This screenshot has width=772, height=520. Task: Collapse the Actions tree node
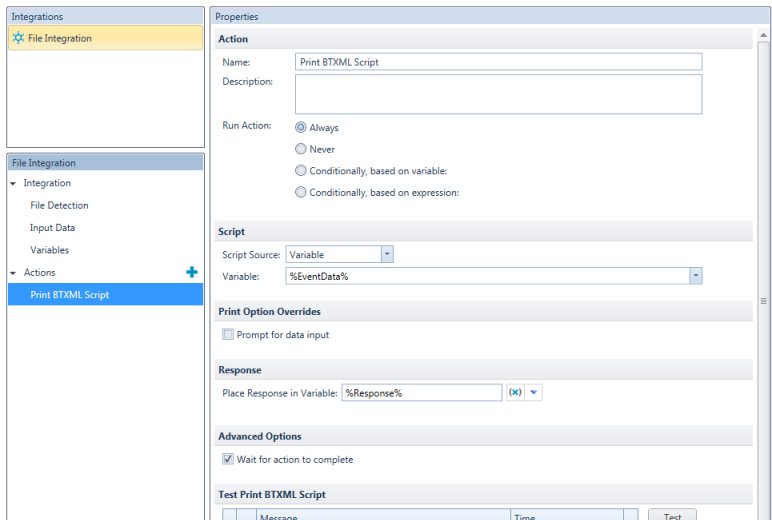13,273
